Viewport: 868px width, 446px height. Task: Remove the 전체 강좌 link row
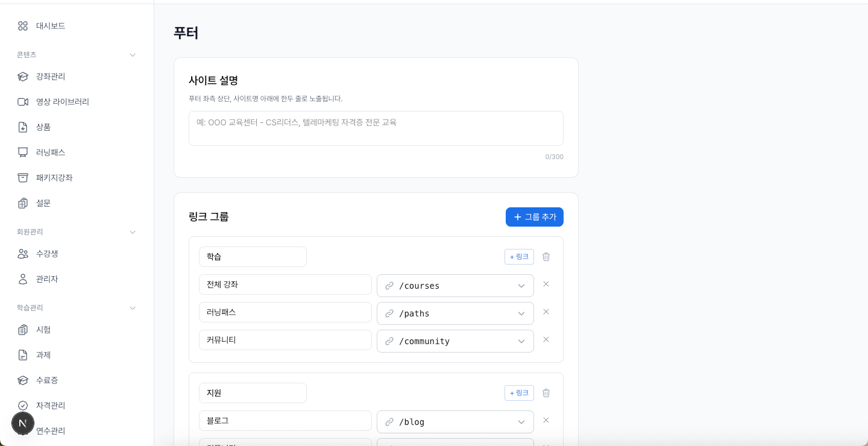[546, 284]
